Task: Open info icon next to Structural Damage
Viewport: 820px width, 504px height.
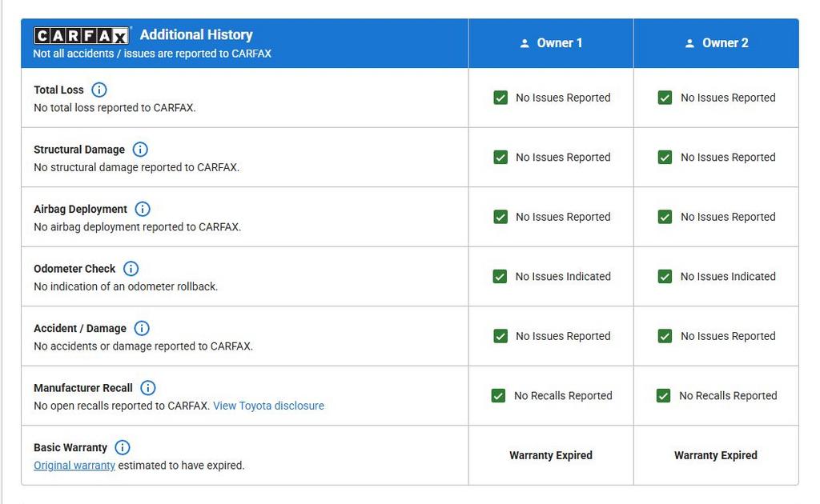Action: coord(140,150)
